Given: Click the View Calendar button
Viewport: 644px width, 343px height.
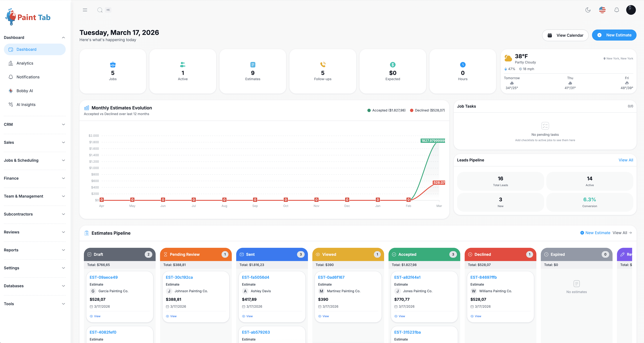Looking at the screenshot, I should tap(565, 35).
